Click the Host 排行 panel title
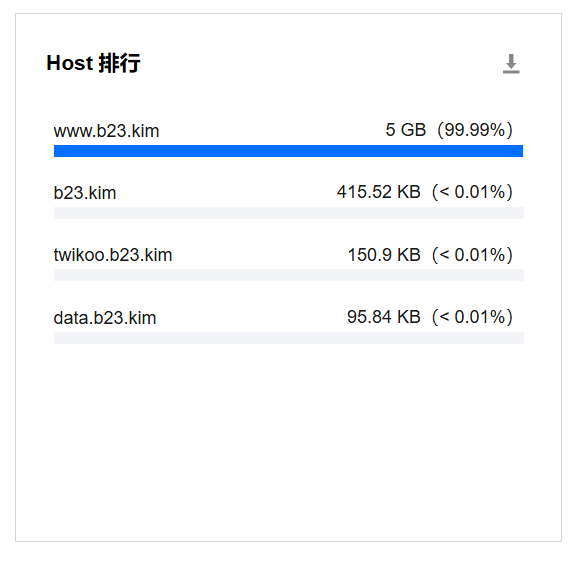The height and width of the screenshot is (561, 585). pyautogui.click(x=93, y=63)
